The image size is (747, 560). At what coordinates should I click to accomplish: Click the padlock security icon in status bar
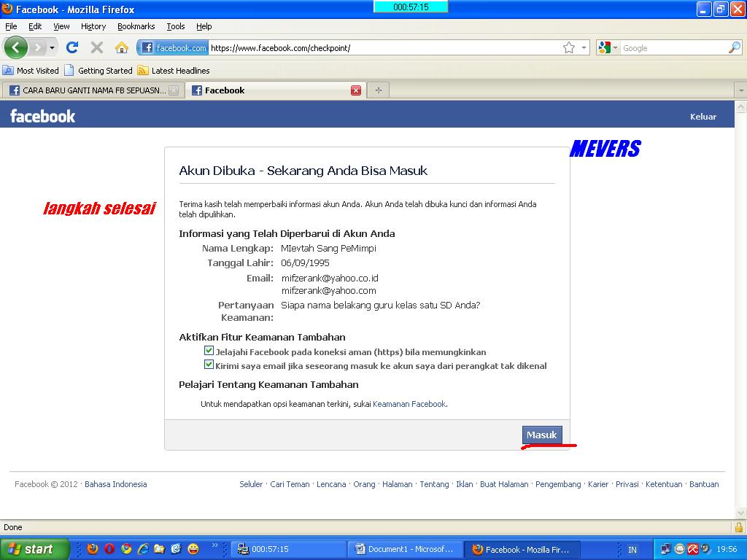tap(738, 527)
